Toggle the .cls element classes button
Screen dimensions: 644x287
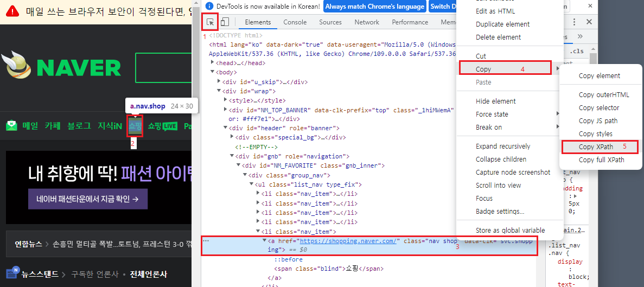[577, 52]
